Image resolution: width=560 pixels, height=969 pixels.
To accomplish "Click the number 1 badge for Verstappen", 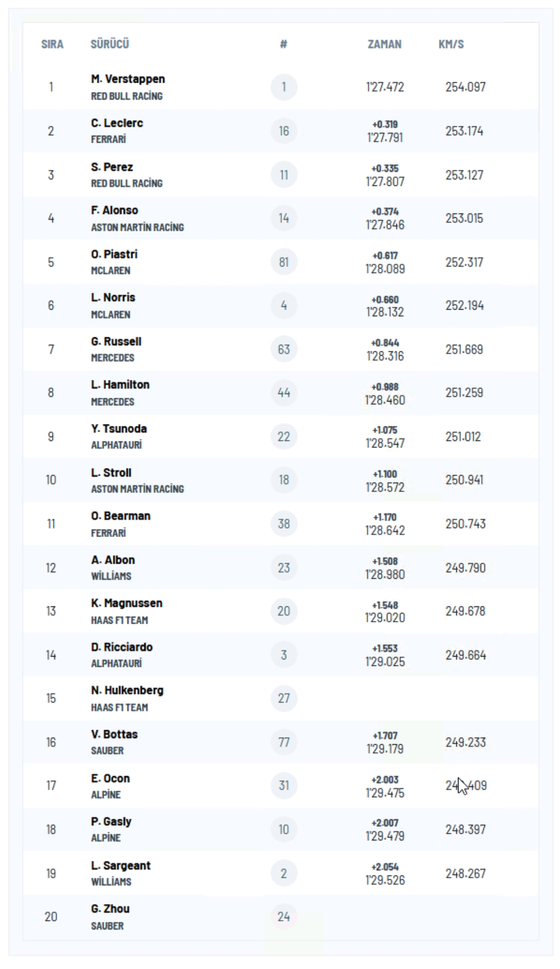I will click(x=284, y=87).
